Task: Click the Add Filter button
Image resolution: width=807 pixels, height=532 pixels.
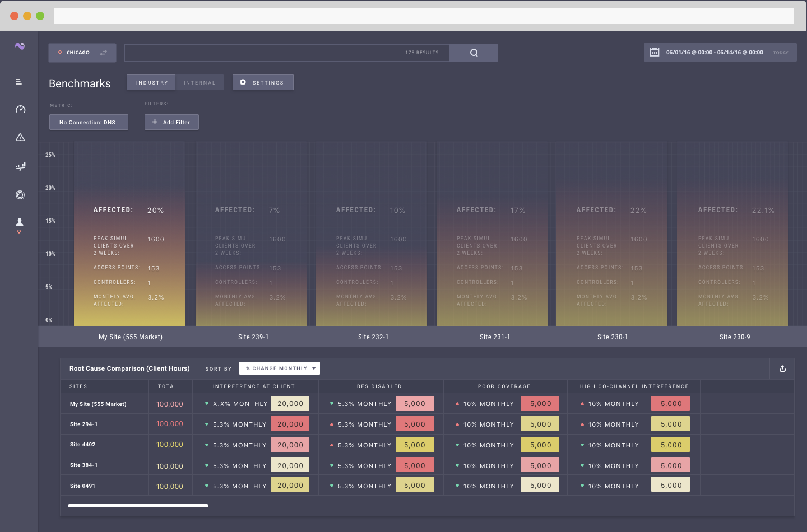Action: click(x=171, y=122)
